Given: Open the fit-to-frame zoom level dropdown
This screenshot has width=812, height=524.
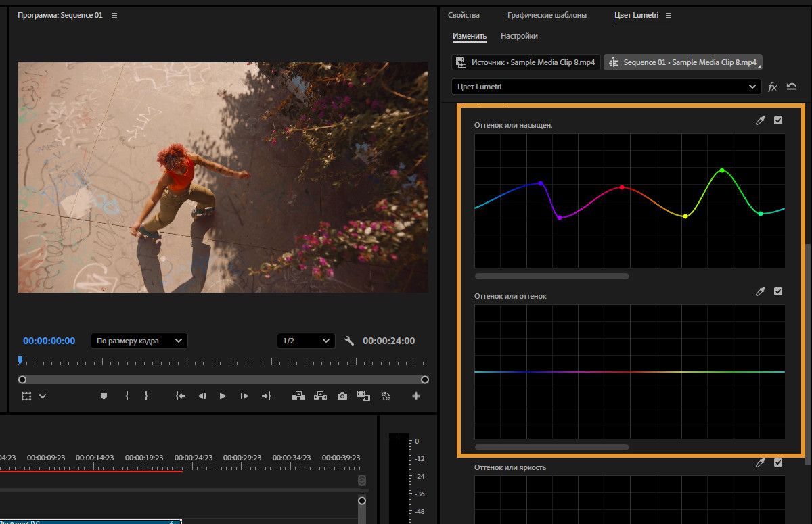Looking at the screenshot, I should (x=139, y=341).
